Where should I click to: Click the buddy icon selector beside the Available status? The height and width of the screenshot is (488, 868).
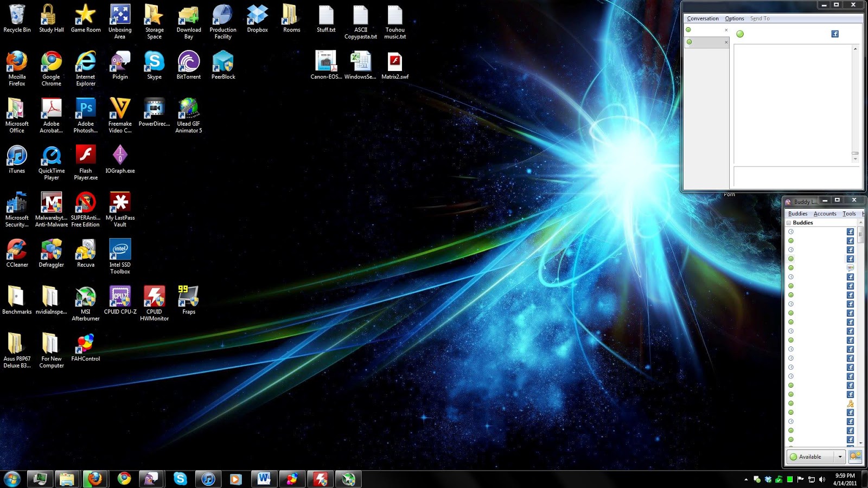pos(855,457)
